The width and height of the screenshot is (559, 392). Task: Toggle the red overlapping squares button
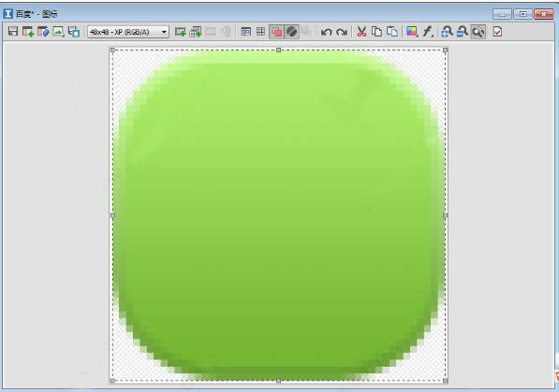276,32
